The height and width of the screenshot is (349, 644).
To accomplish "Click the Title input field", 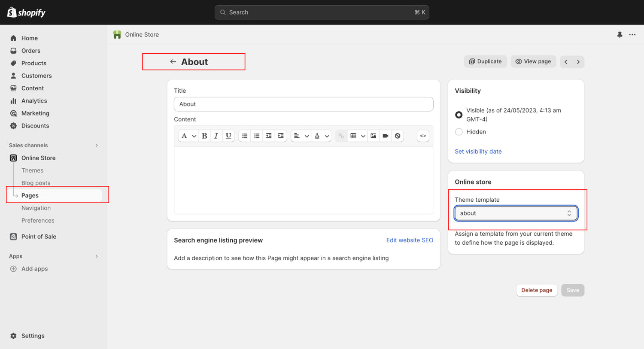I will (x=303, y=104).
